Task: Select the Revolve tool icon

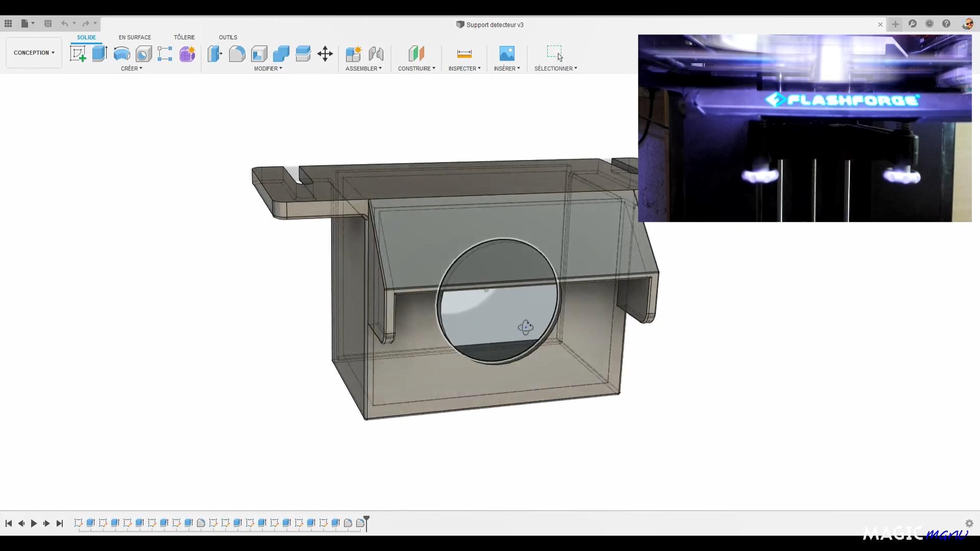Action: (121, 54)
